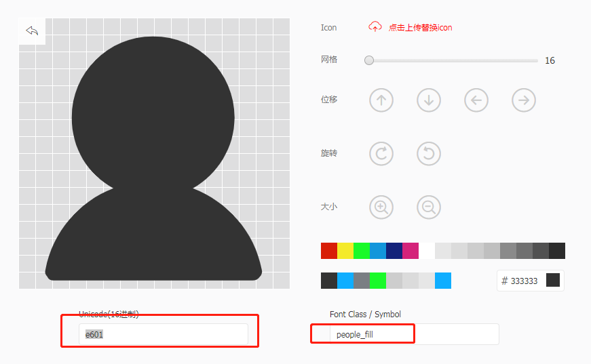
Task: Click the grid value 16
Action: tap(550, 60)
